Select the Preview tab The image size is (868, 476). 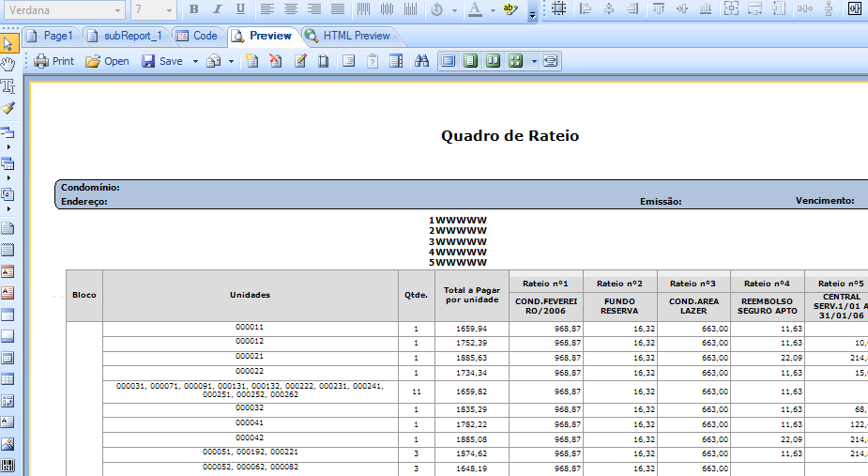pos(263,36)
